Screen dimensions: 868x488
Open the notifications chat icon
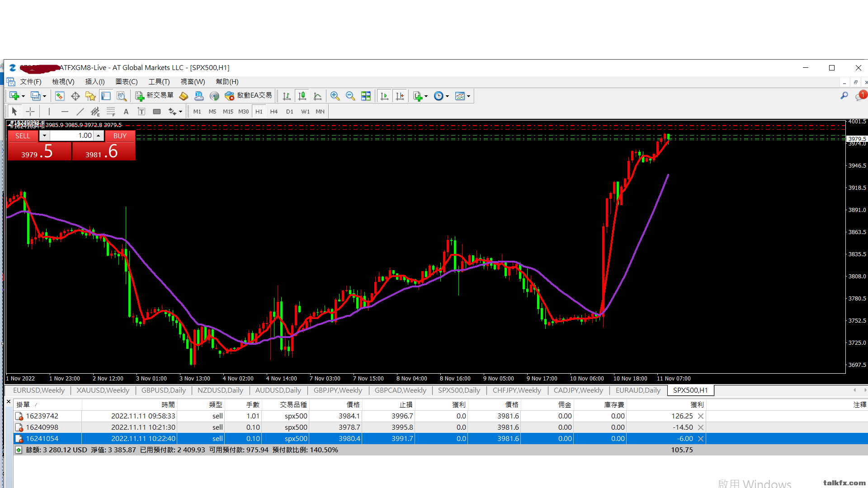860,96
